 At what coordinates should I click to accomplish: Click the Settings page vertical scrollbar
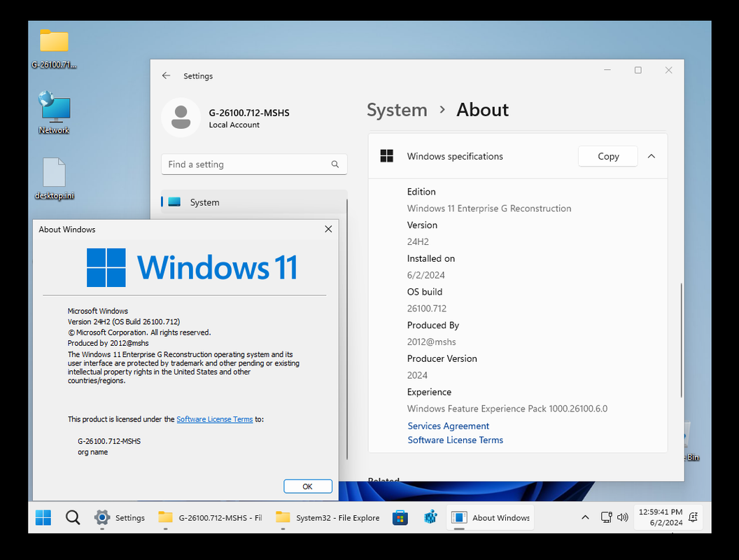681,340
